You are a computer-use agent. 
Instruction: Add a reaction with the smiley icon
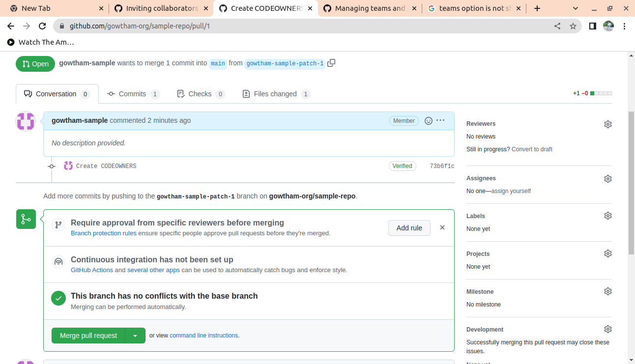click(428, 121)
